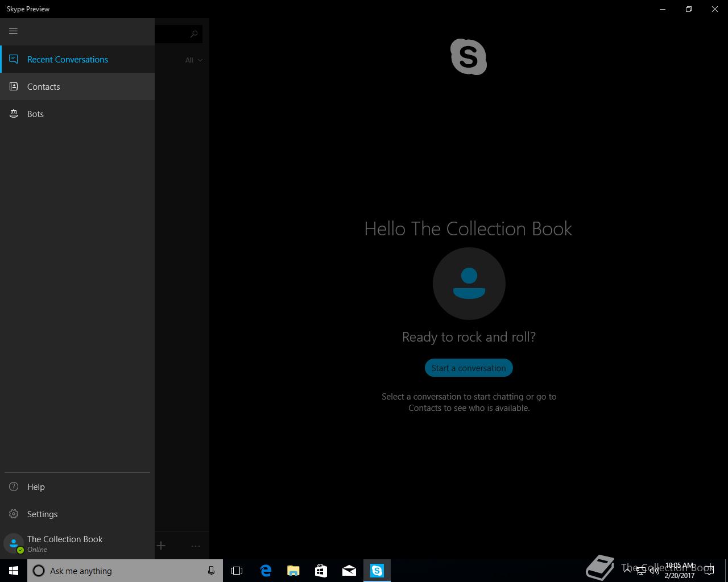This screenshot has height=582, width=728.
Task: Click the Skype logo at top
Action: coord(469,57)
